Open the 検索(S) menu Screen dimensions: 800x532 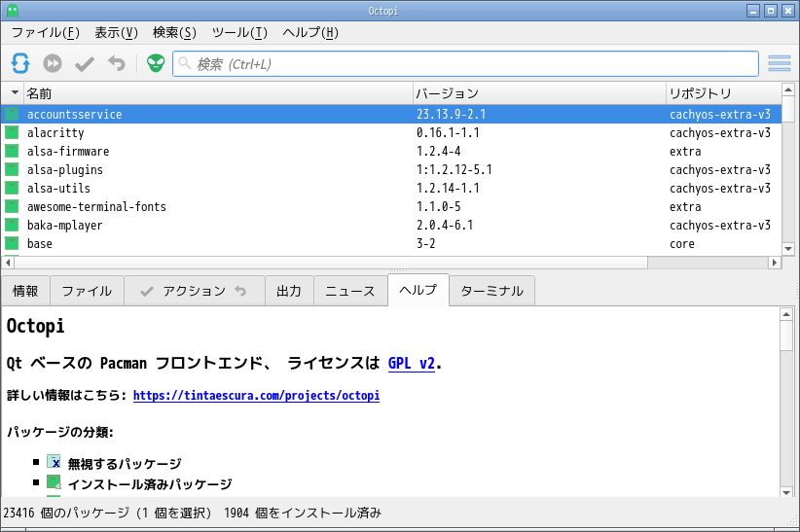(174, 33)
